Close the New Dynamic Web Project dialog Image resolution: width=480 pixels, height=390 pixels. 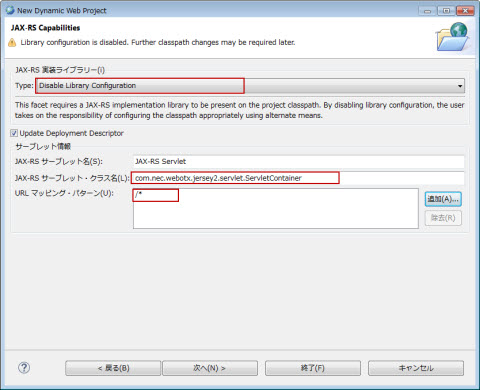[465, 11]
